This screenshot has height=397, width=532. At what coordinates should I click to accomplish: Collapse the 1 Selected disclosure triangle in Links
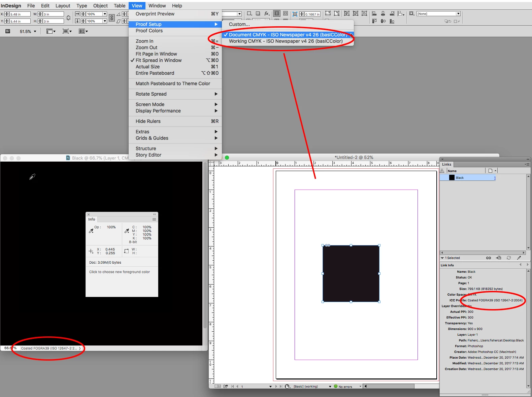click(442, 258)
